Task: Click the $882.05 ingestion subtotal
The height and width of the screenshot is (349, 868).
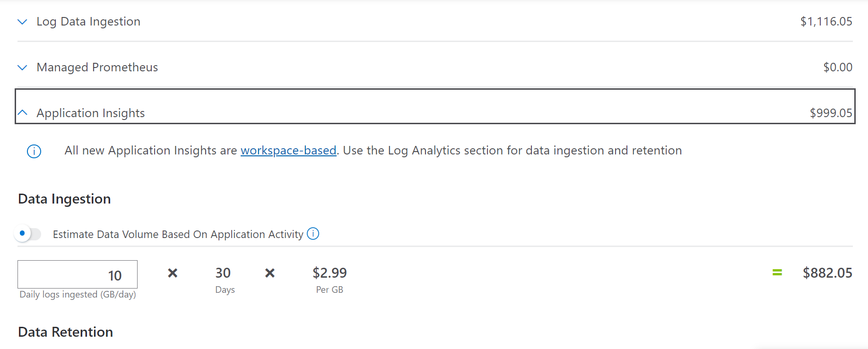Action: 827,273
